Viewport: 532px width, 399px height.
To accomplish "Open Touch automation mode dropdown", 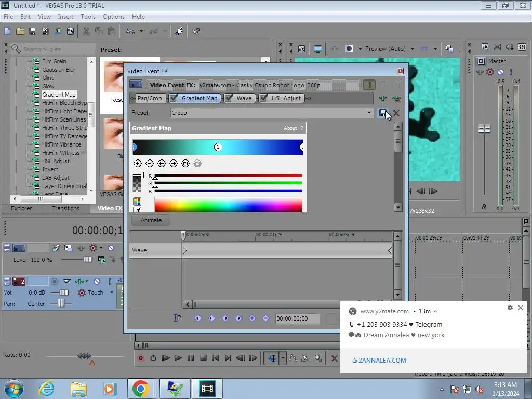I will coord(112,292).
